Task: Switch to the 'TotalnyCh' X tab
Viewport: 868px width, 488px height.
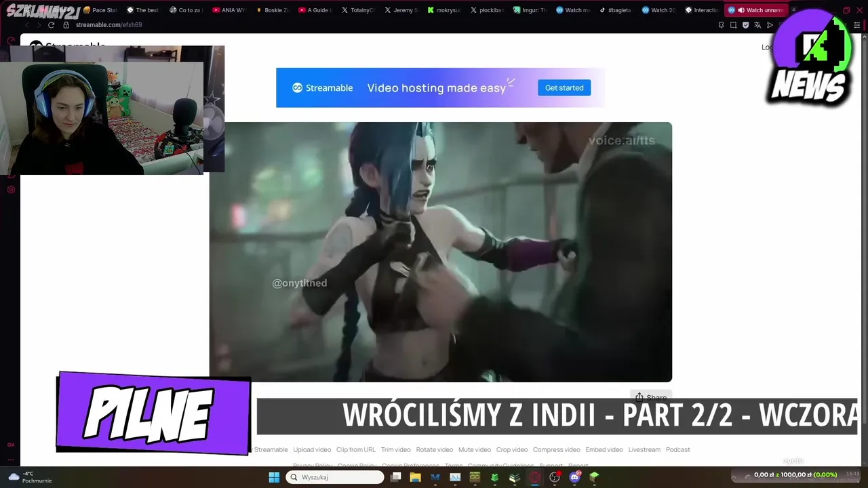Action: click(x=358, y=10)
